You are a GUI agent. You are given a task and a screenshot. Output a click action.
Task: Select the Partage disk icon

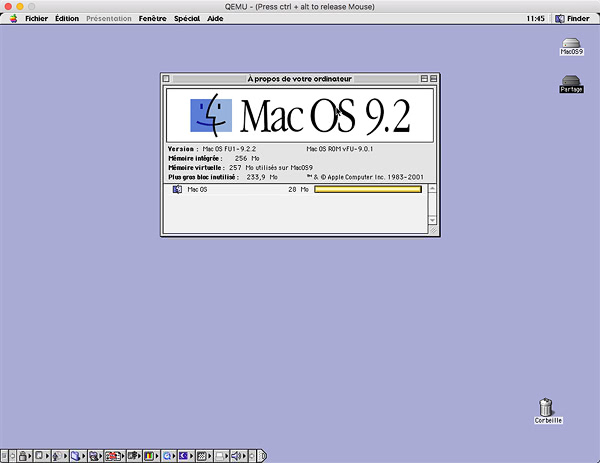pyautogui.click(x=571, y=84)
